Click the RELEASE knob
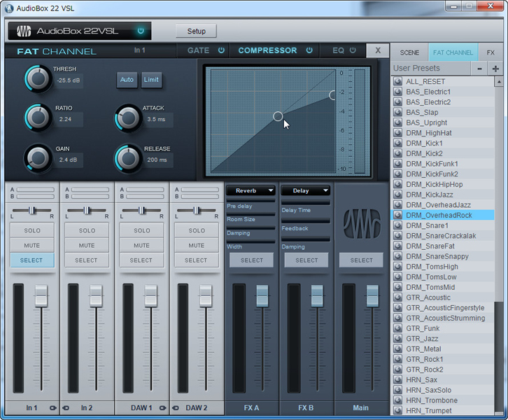This screenshot has height=420, width=508. [x=127, y=158]
